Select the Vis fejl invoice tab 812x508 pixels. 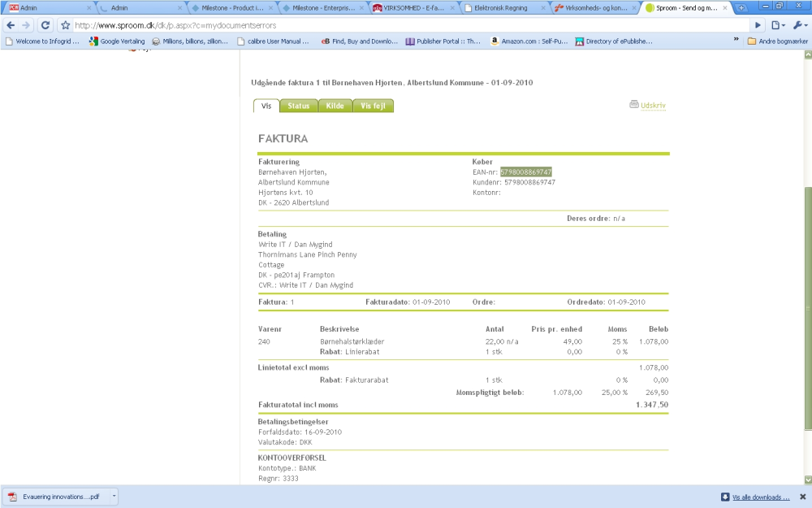coord(373,106)
